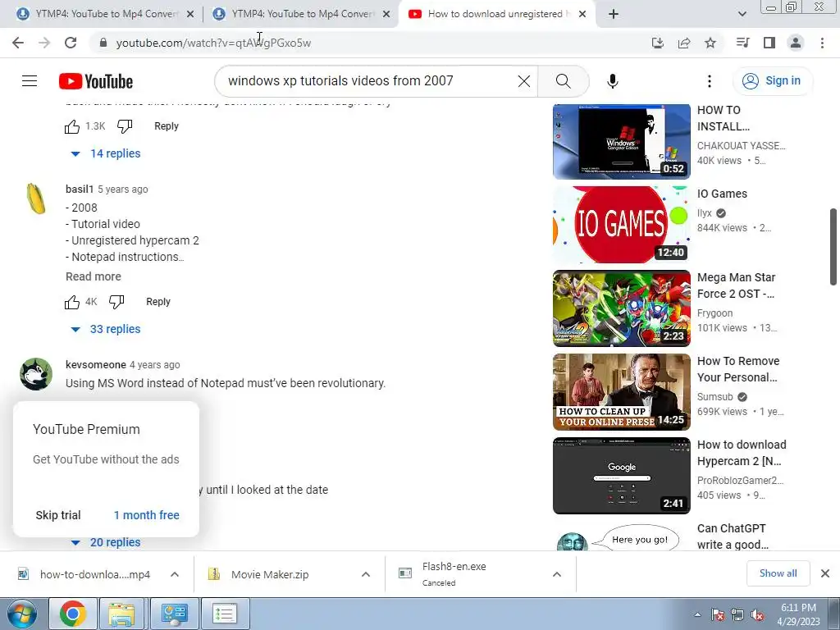Open How To Remove Your Personal video title
Screen dimensions: 840x630
pyautogui.click(x=738, y=369)
